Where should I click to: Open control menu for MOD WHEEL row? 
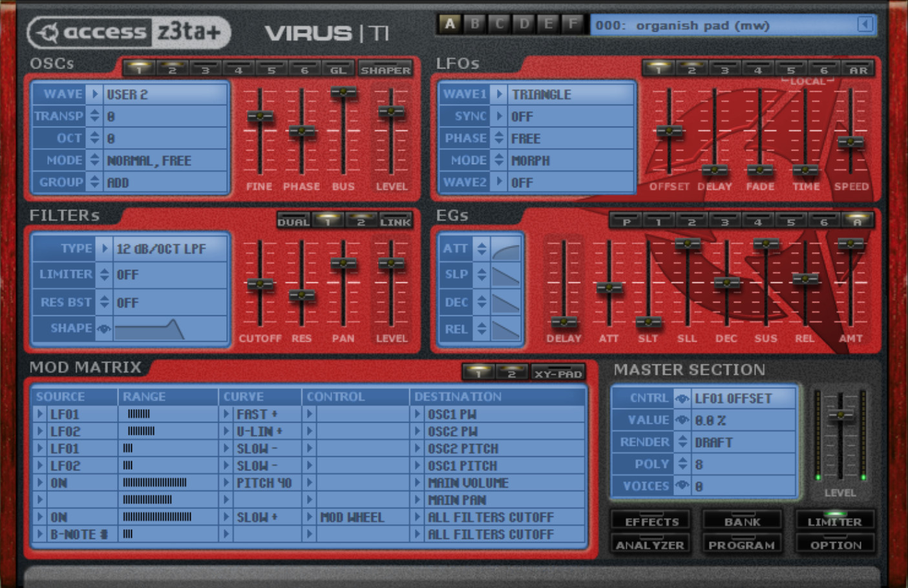click(310, 517)
